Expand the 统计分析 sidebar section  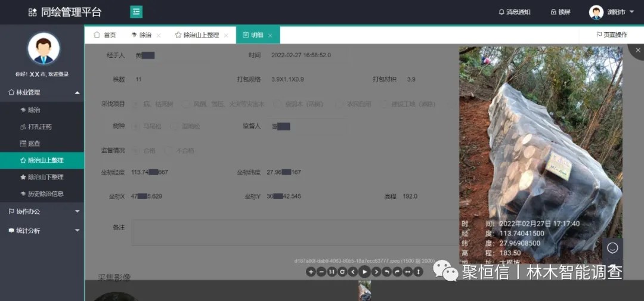coord(42,231)
